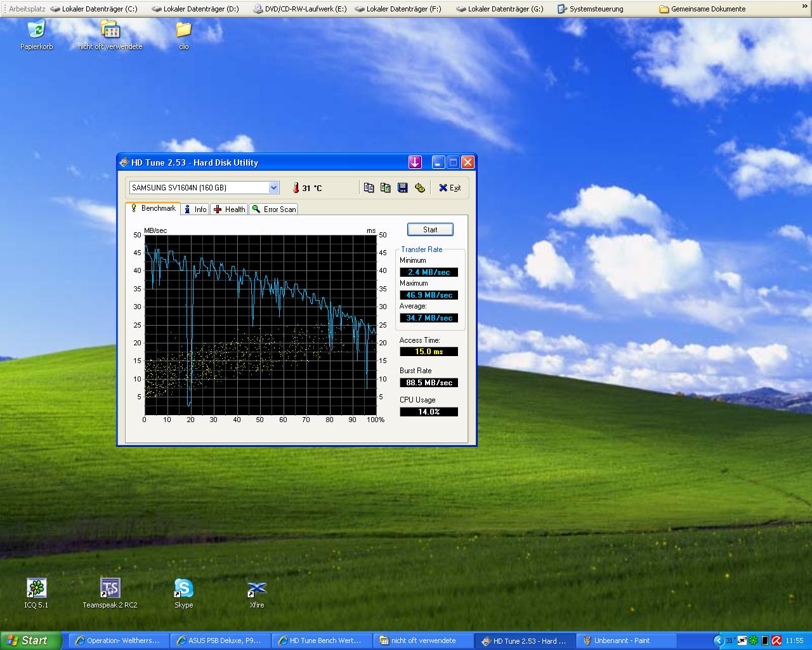Click the CPU Usage 14.0% value

(429, 411)
